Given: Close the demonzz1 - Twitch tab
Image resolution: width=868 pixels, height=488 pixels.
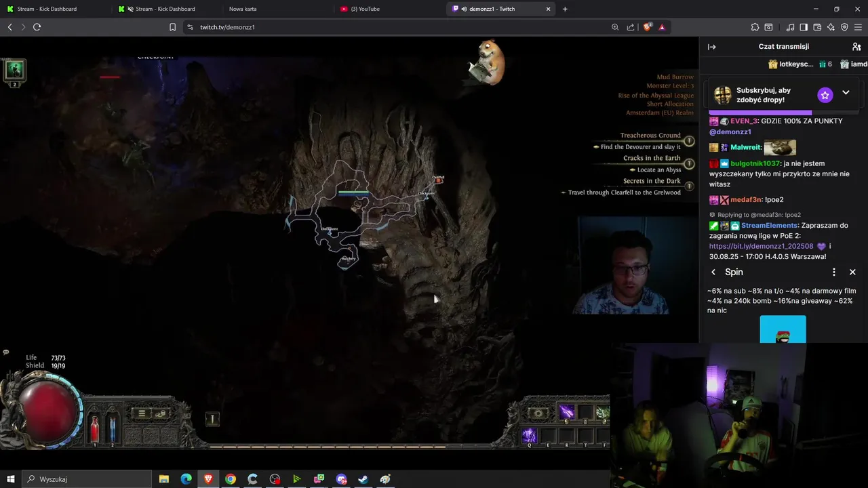Looking at the screenshot, I should coord(548,9).
